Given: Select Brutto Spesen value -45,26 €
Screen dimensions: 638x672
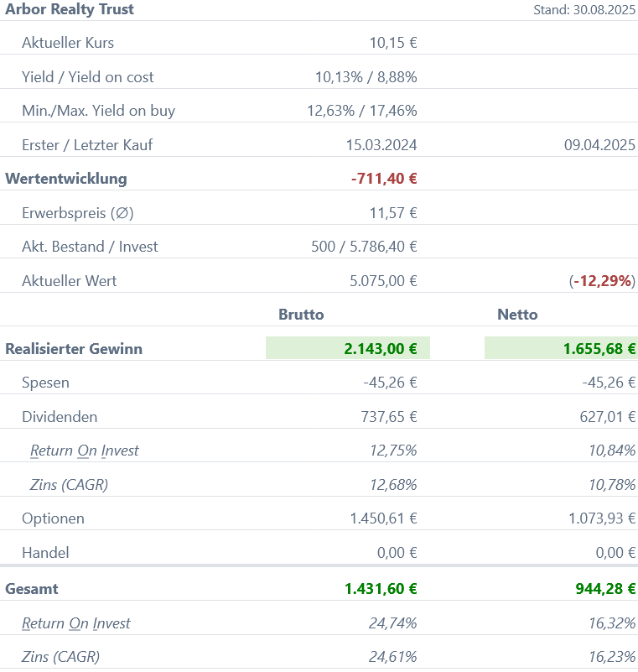Looking at the screenshot, I should click(x=390, y=383).
